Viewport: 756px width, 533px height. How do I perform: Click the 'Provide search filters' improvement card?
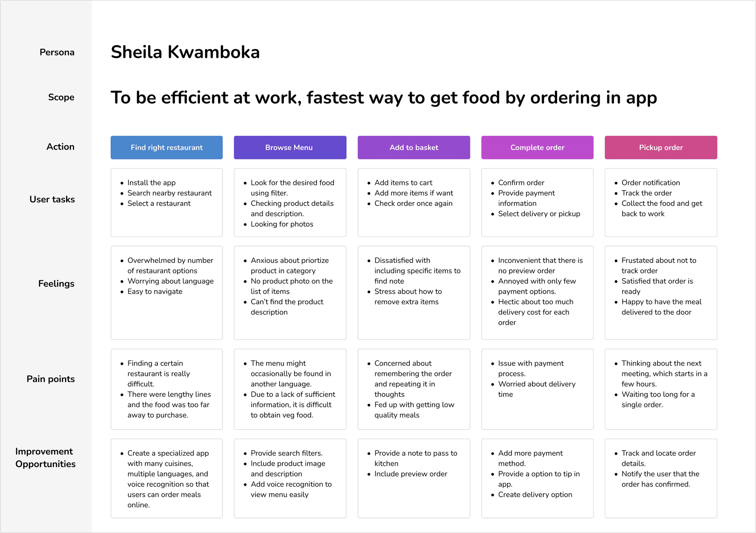290,479
